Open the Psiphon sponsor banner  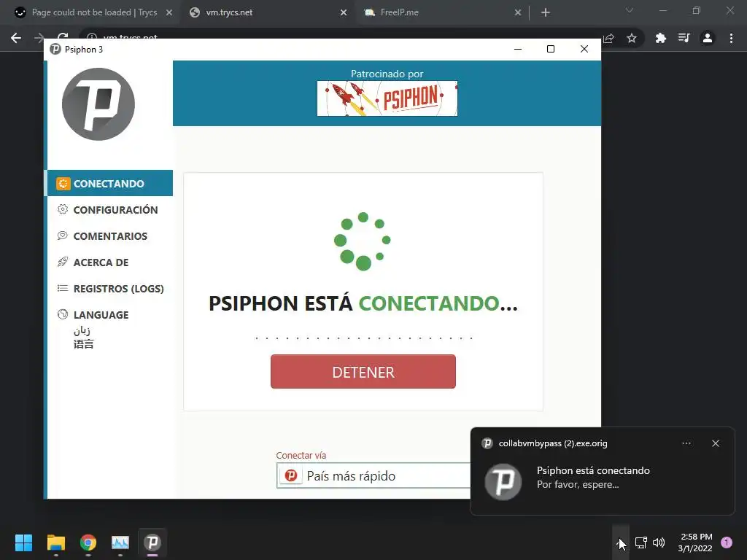tap(387, 98)
